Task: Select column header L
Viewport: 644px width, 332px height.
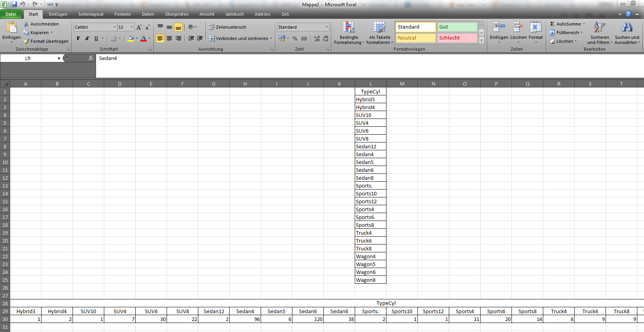Action: point(371,84)
